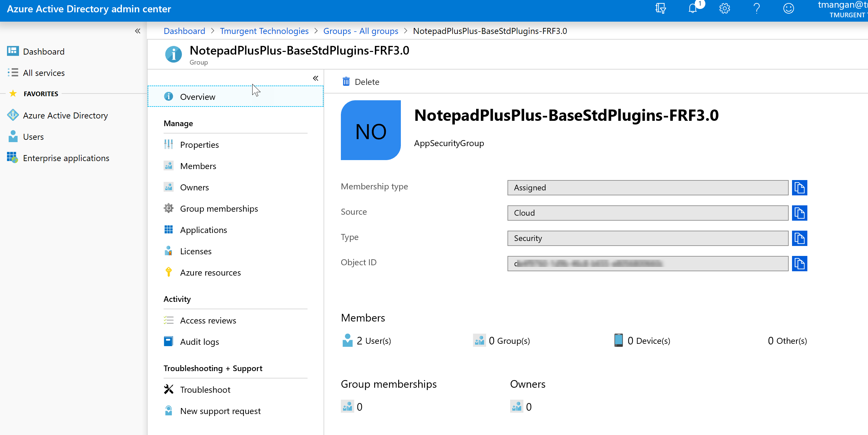
Task: Click the help question mark icon
Action: click(756, 9)
